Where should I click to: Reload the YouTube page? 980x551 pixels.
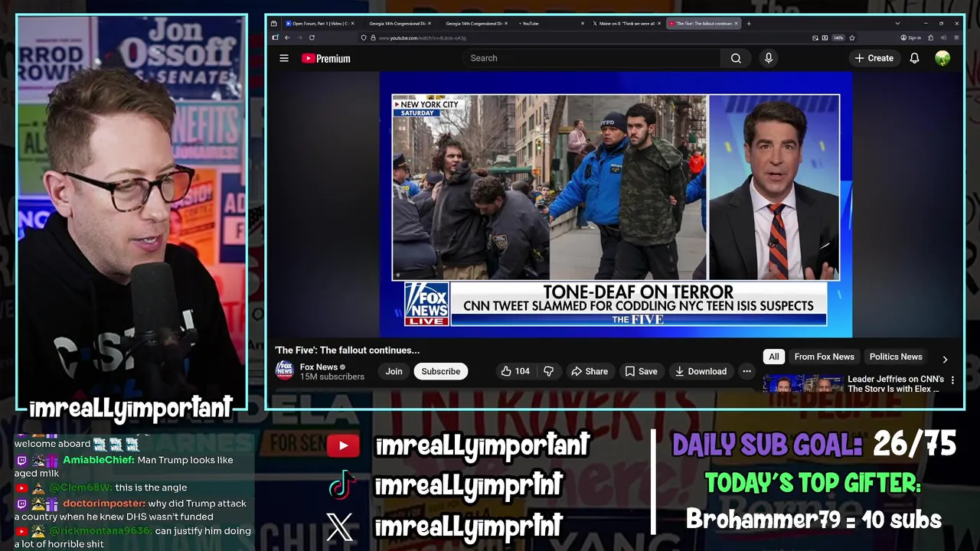312,37
